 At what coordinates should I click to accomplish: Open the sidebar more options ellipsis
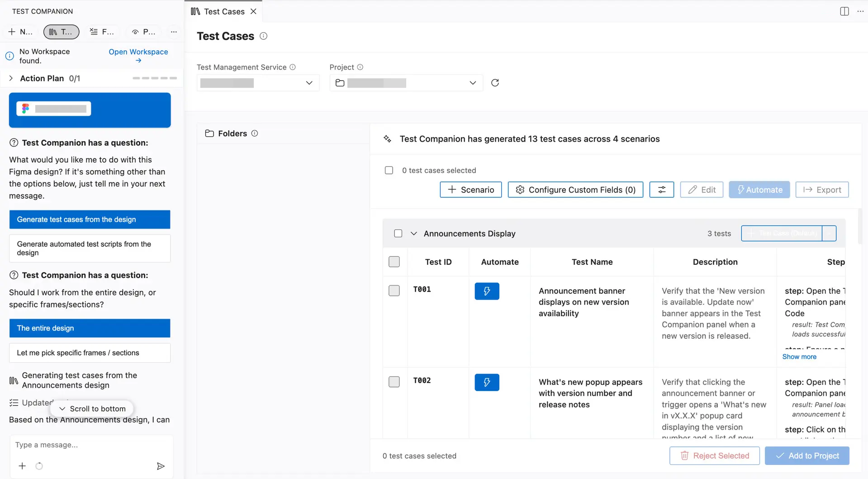point(174,32)
